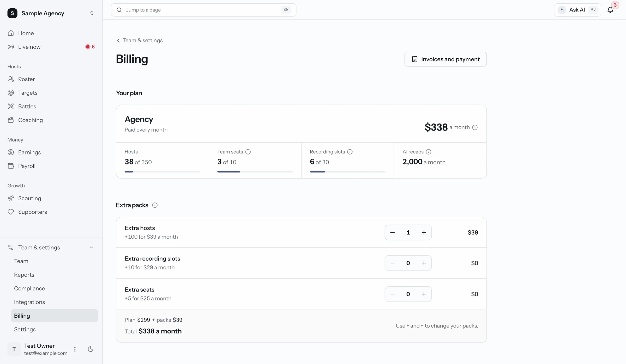The height and width of the screenshot is (364, 626).
Task: Decrease Extra hosts pack count
Action: (x=392, y=232)
